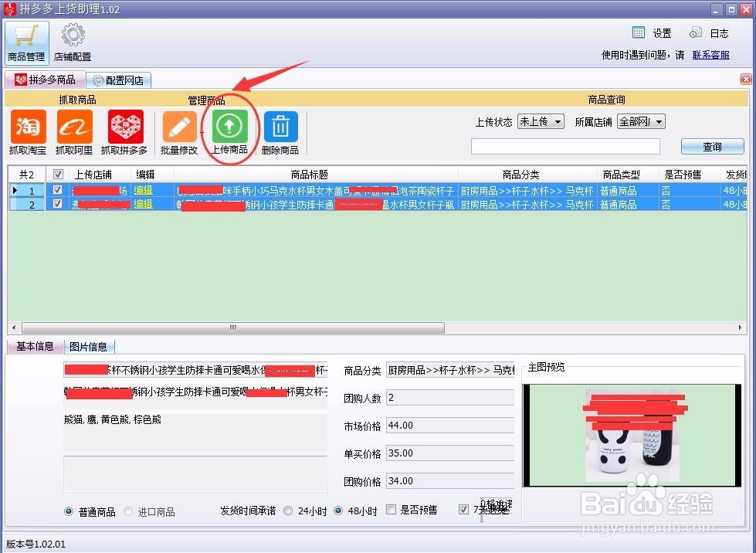Screen dimensions: 756x553
Task: Click the 商品分类 field in basic info
Action: tap(450, 370)
